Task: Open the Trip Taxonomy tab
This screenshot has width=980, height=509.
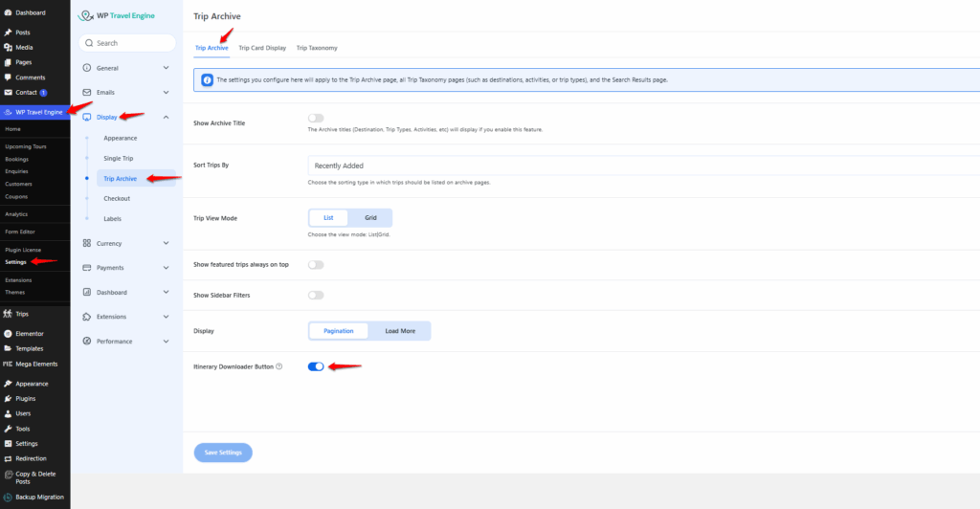Action: (316, 48)
